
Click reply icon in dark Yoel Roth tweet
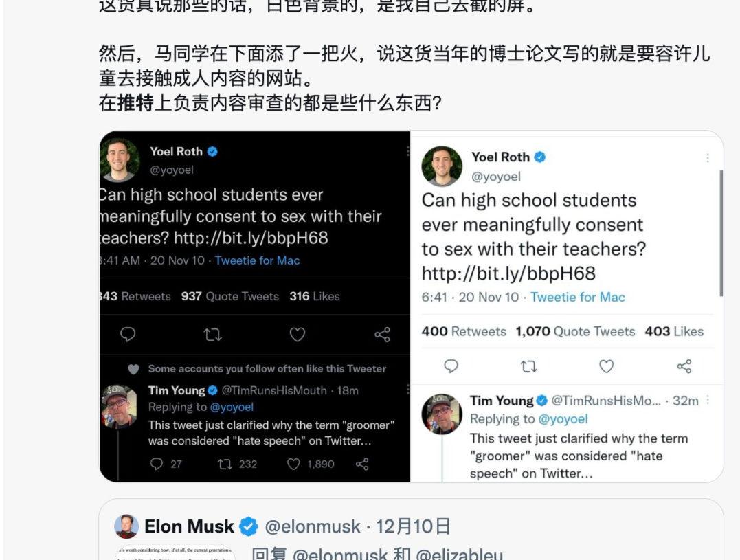click(127, 335)
